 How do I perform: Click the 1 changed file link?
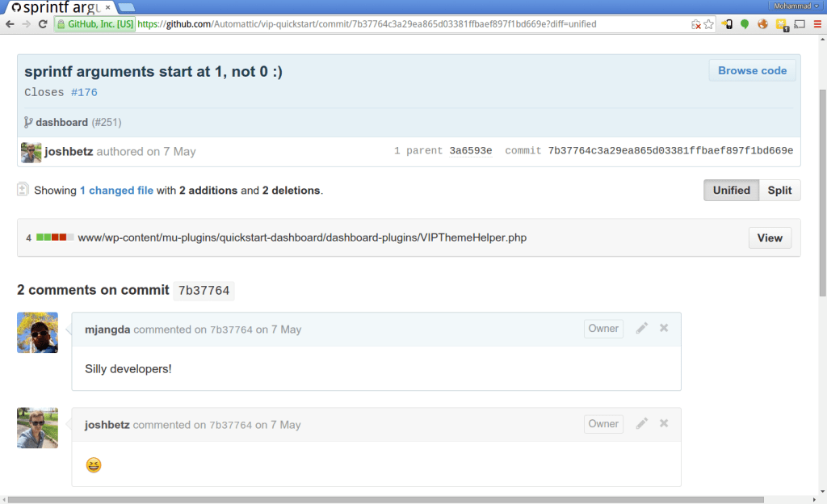coord(116,191)
